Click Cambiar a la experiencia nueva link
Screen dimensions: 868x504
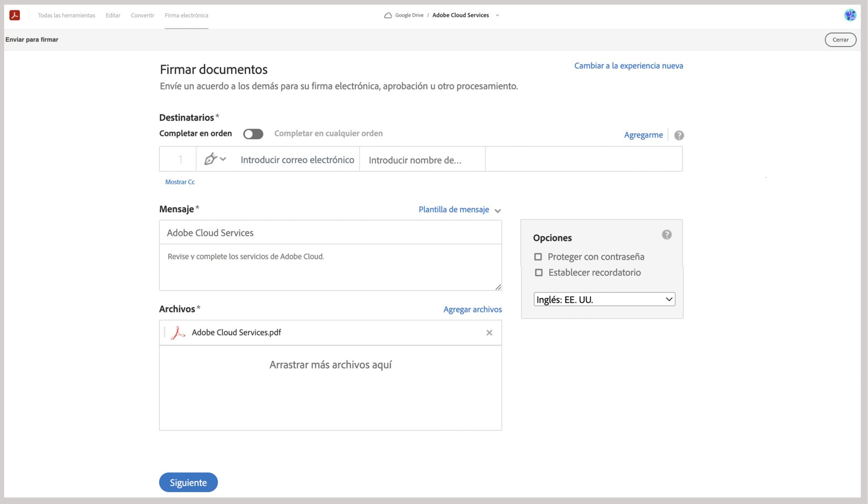pos(628,66)
